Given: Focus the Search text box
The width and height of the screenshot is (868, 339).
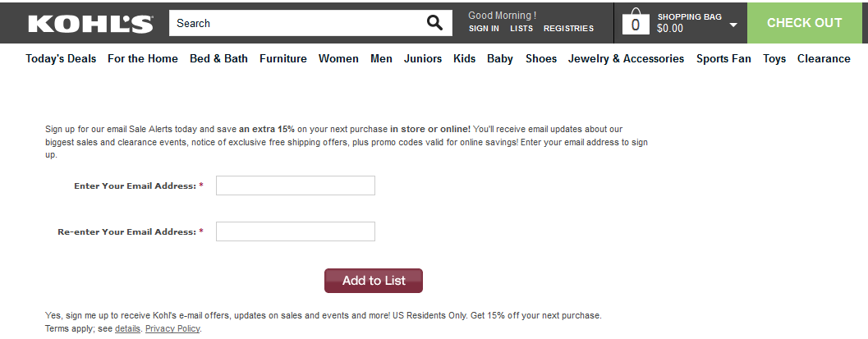Looking at the screenshot, I should 296,23.
